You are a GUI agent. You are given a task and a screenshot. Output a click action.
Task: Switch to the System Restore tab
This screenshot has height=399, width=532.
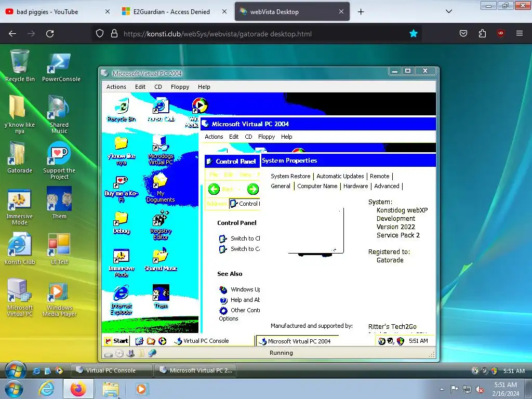click(290, 176)
